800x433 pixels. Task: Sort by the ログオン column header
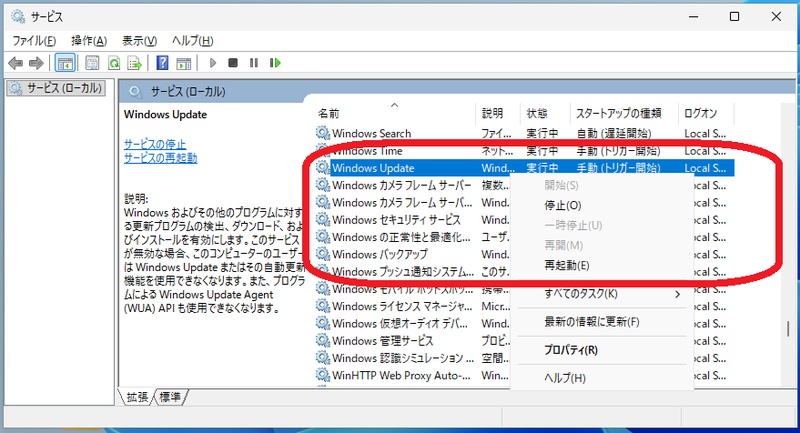(706, 113)
